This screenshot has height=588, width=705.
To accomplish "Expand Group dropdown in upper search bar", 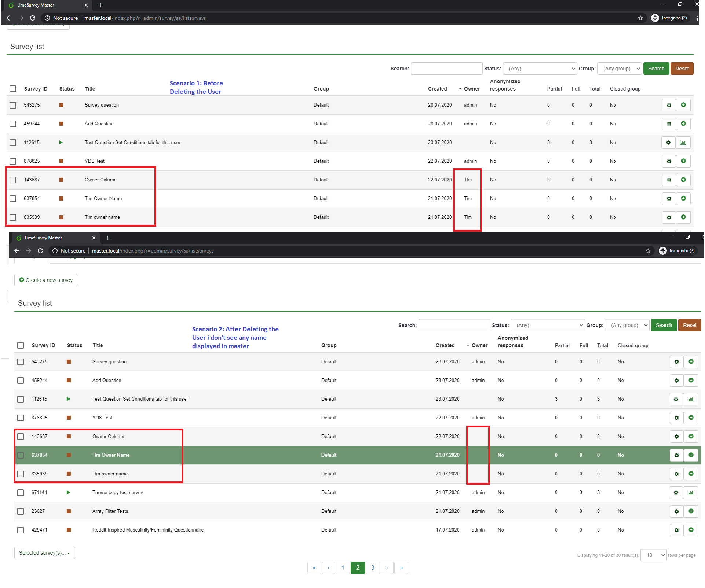I will pyautogui.click(x=620, y=69).
